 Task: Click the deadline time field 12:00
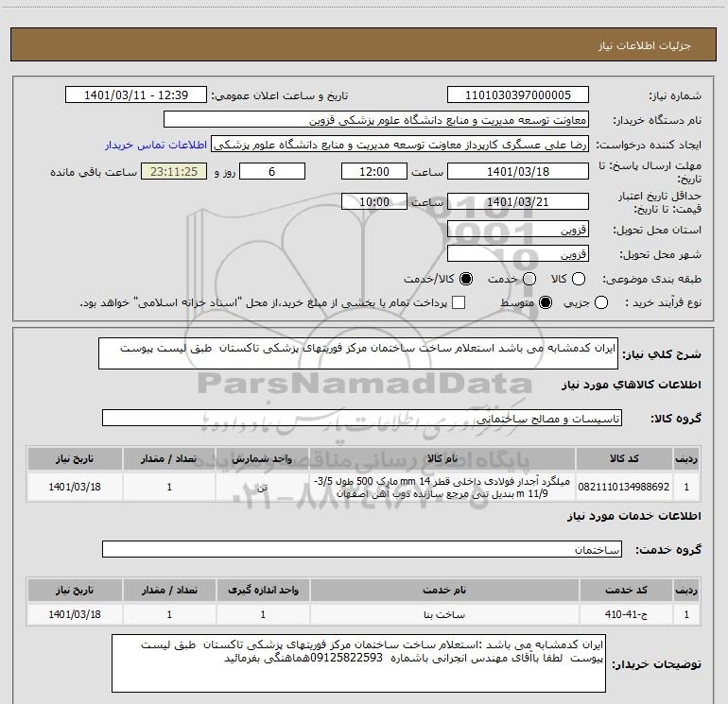point(374,172)
